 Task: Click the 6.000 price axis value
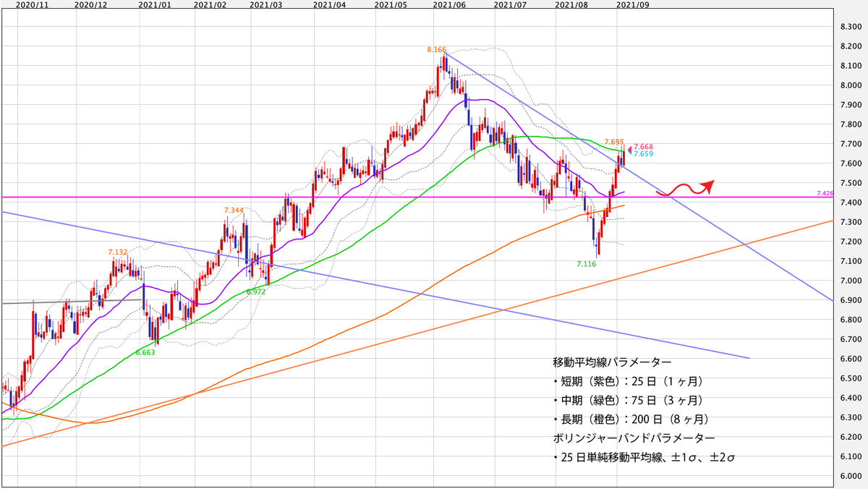point(851,476)
